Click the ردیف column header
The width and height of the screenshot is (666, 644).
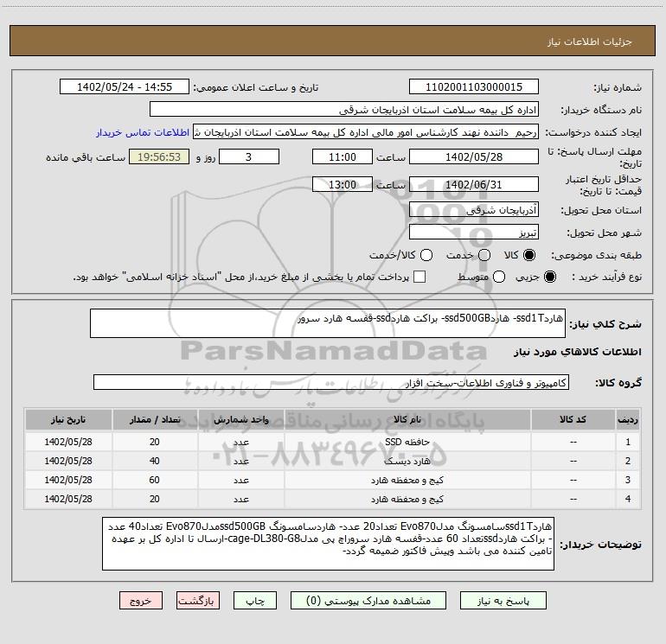pyautogui.click(x=628, y=419)
